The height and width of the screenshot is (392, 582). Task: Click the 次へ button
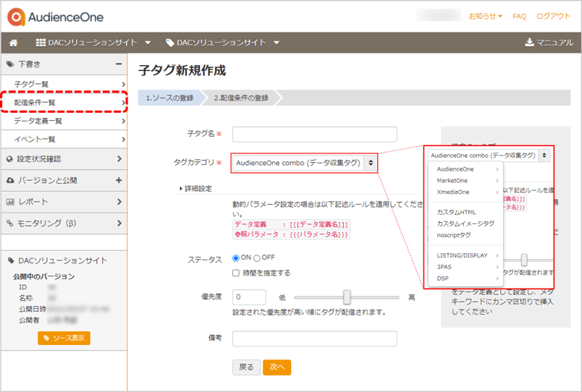click(x=277, y=367)
